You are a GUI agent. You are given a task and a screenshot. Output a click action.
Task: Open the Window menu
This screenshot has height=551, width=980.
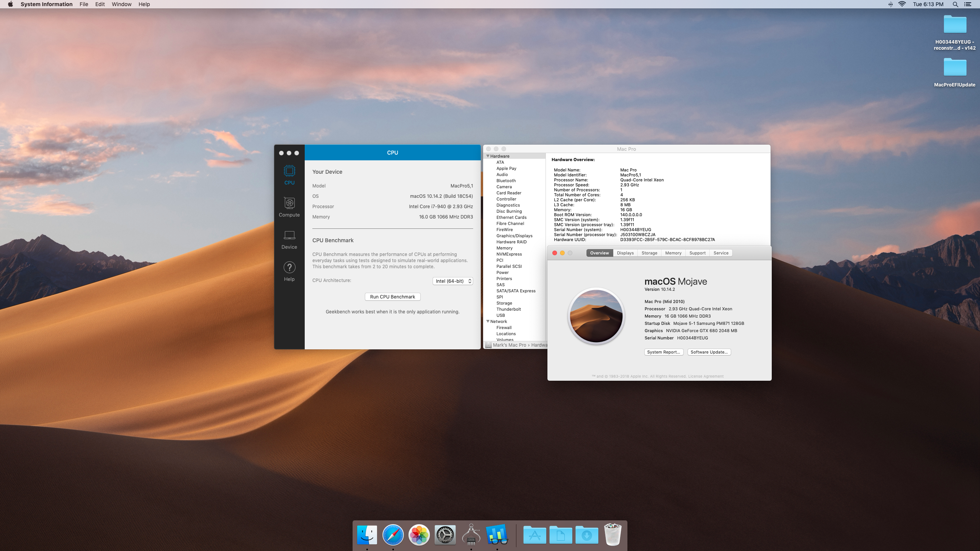121,4
